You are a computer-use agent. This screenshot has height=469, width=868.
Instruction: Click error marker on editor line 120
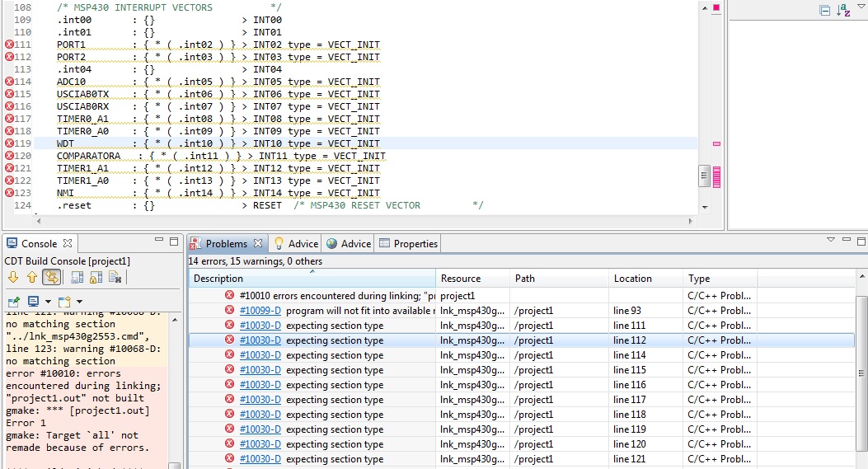9,156
